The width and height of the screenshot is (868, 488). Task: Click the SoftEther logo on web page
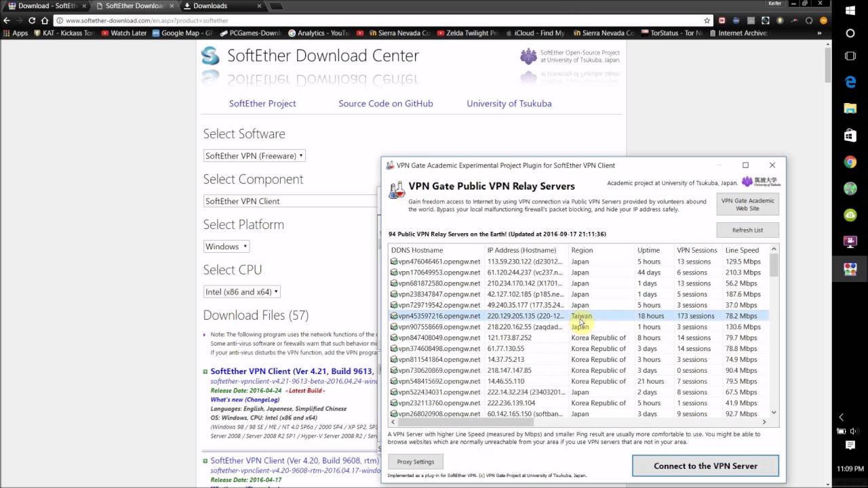point(211,56)
